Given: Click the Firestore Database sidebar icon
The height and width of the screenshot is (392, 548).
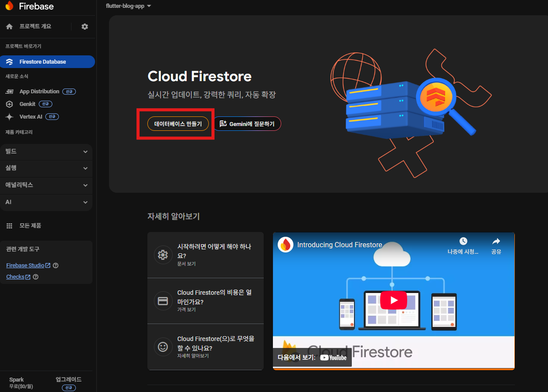Looking at the screenshot, I should [10, 62].
